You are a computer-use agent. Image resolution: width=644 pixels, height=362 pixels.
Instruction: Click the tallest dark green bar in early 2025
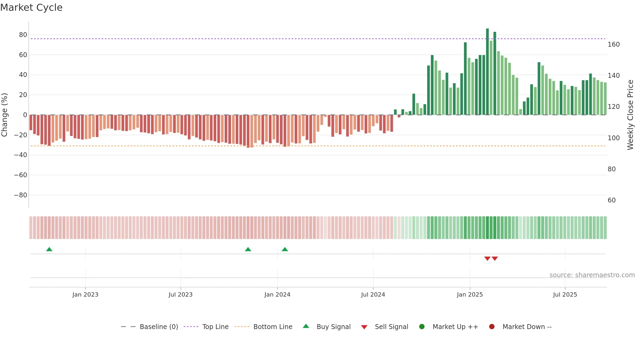click(x=487, y=72)
